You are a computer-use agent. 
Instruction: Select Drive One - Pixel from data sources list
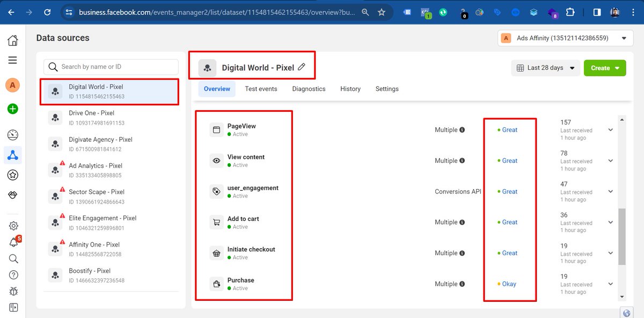89,117
